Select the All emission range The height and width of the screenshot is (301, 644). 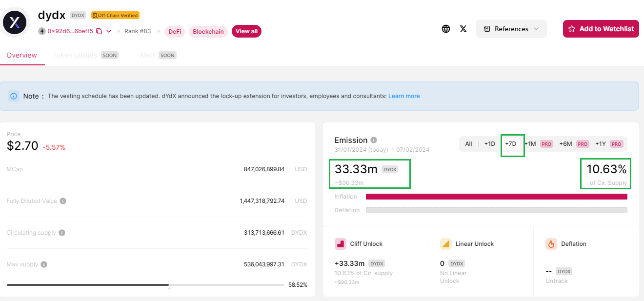[468, 144]
